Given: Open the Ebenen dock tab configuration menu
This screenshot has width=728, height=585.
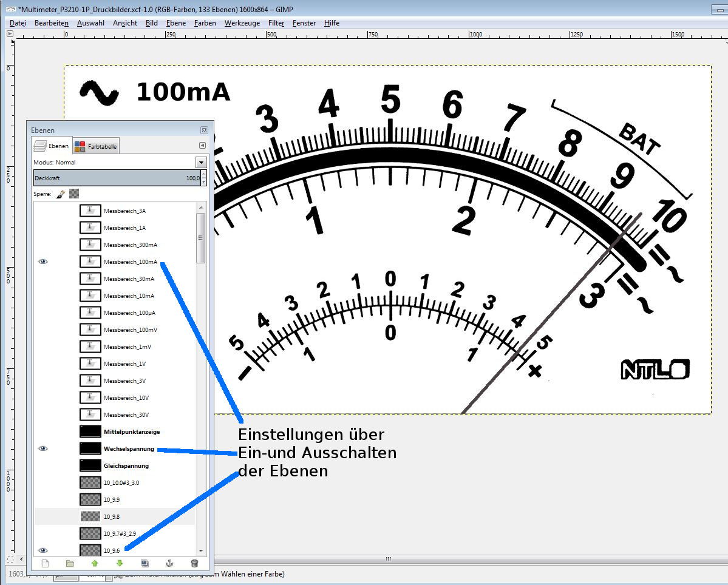Looking at the screenshot, I should (202, 146).
